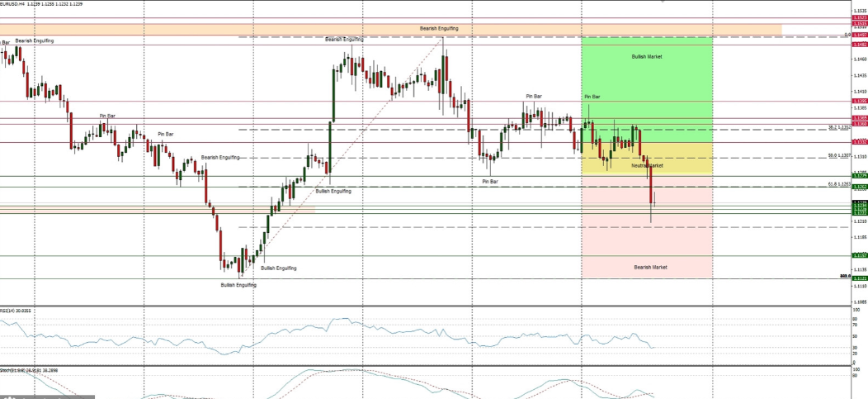Viewport: 868px width, 399px height.
Task: Click the Bearish Engulfing label inside the top orange band
Action: point(439,29)
